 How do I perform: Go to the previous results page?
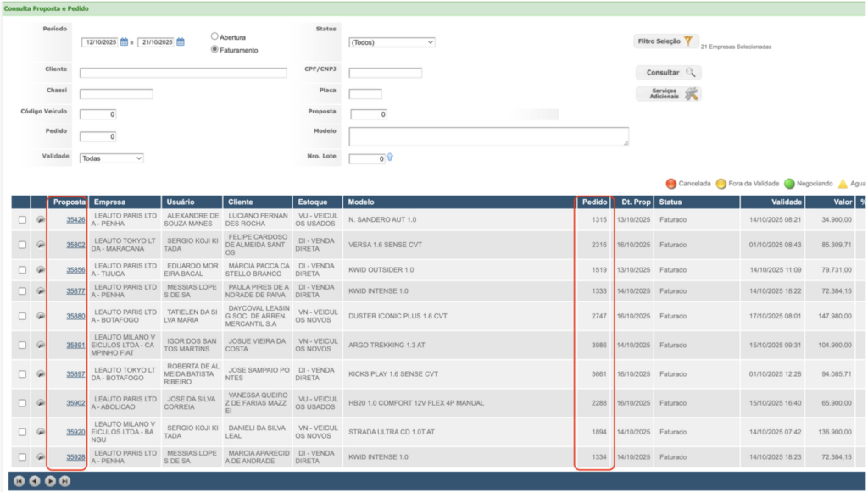[x=34, y=481]
